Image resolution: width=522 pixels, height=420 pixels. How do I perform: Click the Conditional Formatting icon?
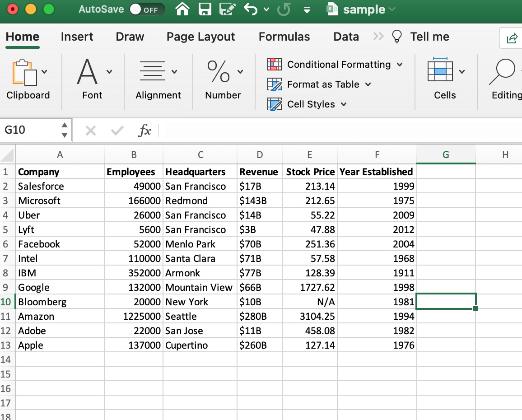tap(274, 64)
